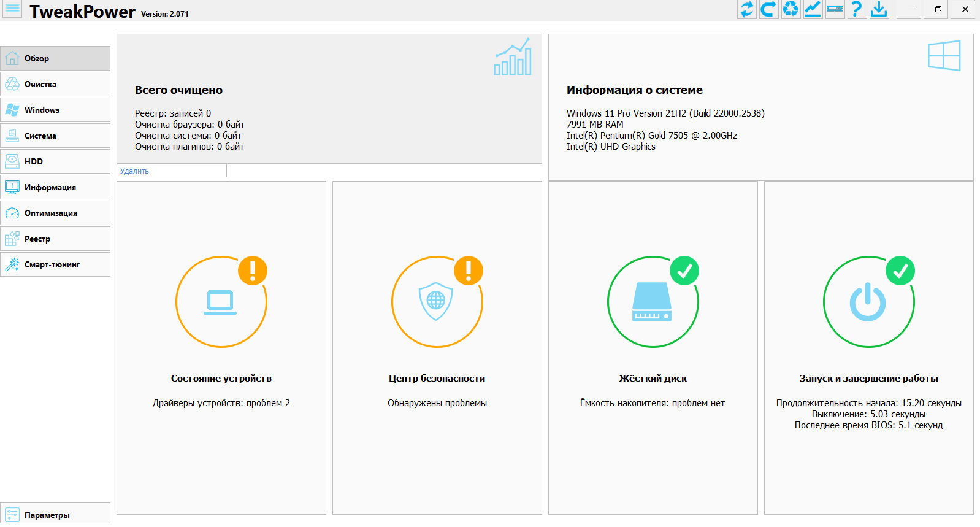Click the power button startup circle icon
Screen dimensions: 980x527
point(868,302)
